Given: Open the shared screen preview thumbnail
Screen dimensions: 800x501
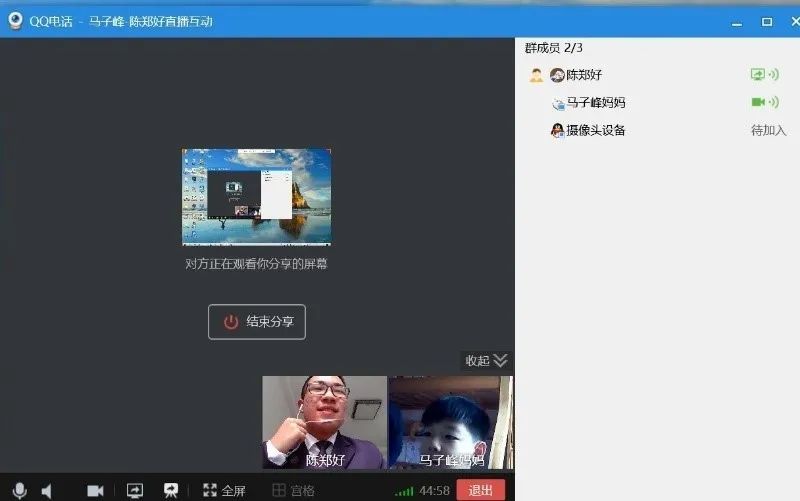Looking at the screenshot, I should pos(256,197).
